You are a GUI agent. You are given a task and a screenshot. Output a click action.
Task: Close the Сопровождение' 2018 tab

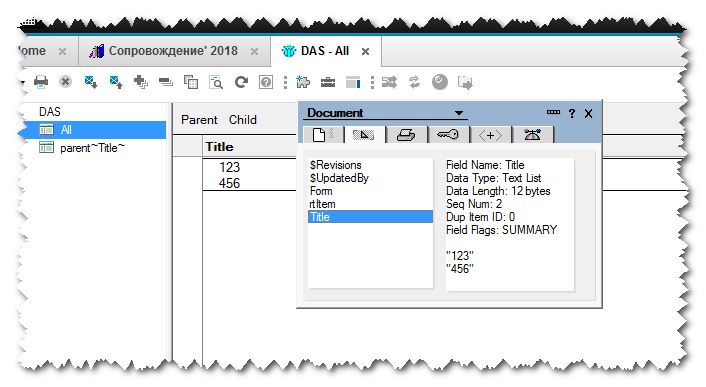click(254, 51)
